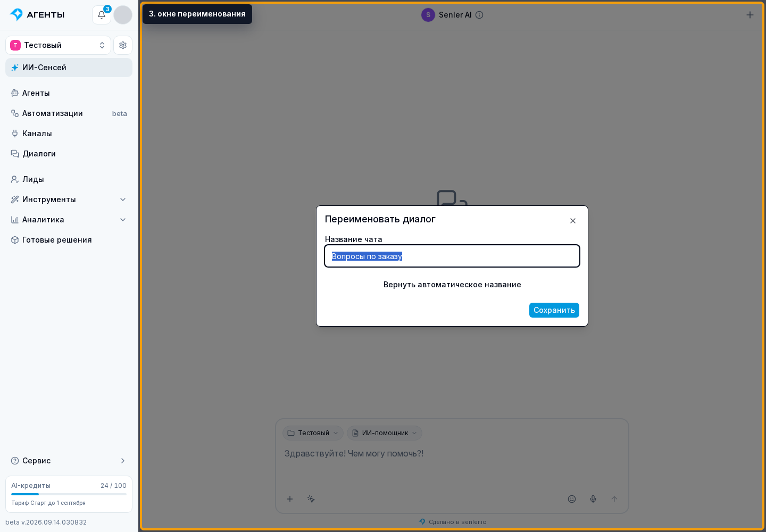Open the Агенты section

click(69, 93)
